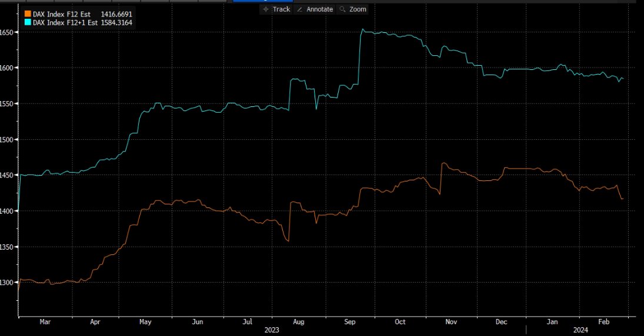Open the Annotate pencil tool
This screenshot has height=336, width=644.
315,9
